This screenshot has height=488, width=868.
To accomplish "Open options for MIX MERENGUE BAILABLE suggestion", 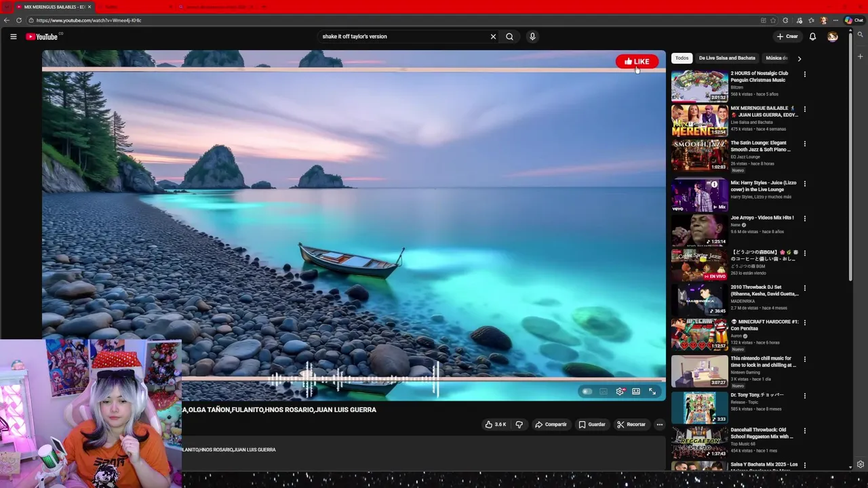I will tap(805, 108).
